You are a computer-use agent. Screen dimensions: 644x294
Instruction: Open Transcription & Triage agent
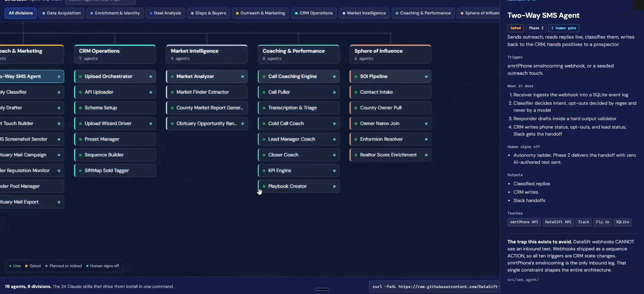[x=299, y=108]
